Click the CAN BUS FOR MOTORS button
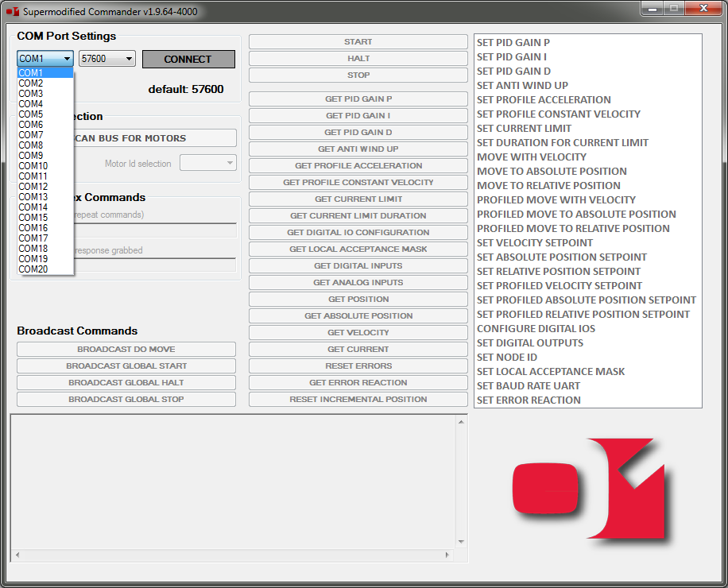Image resolution: width=728 pixels, height=588 pixels. point(155,137)
